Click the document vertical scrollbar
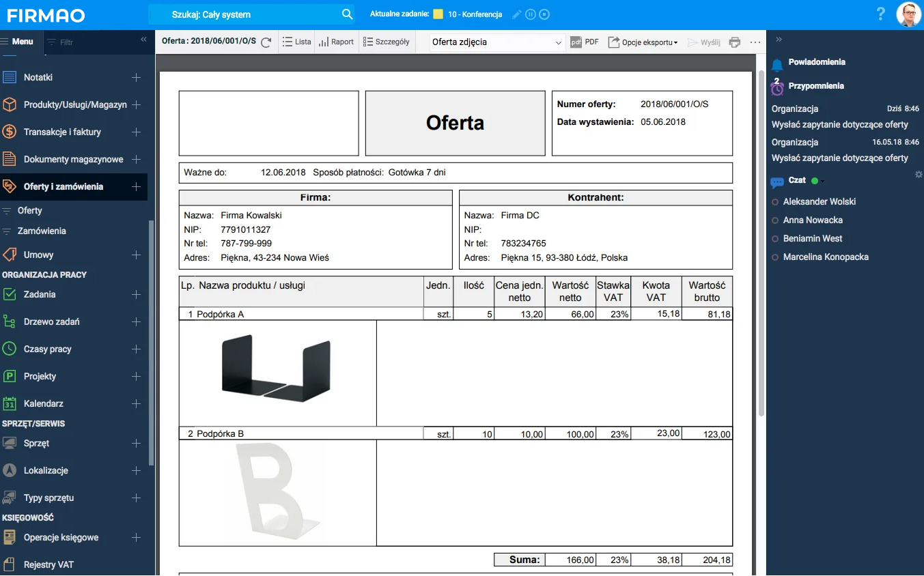This screenshot has height=576, width=924. click(761, 239)
